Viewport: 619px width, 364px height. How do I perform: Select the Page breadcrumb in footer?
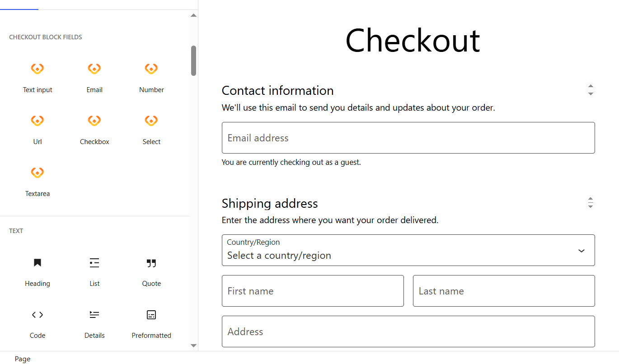[23, 359]
